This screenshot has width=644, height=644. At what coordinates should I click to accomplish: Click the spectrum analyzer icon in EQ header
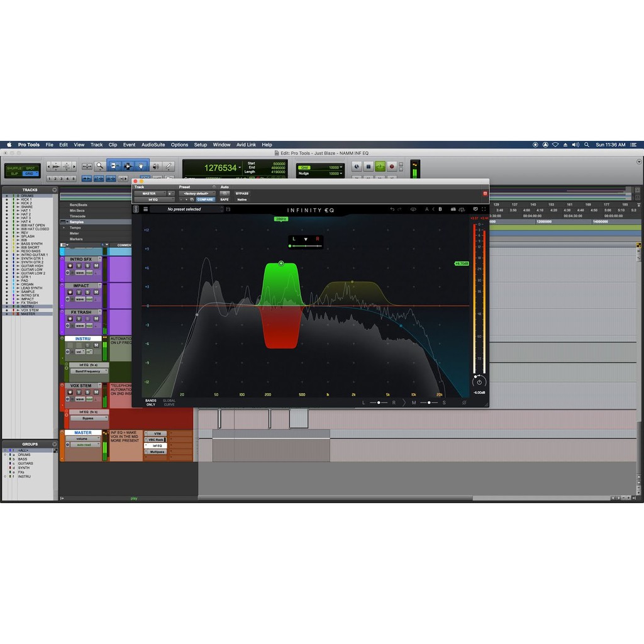(453, 209)
